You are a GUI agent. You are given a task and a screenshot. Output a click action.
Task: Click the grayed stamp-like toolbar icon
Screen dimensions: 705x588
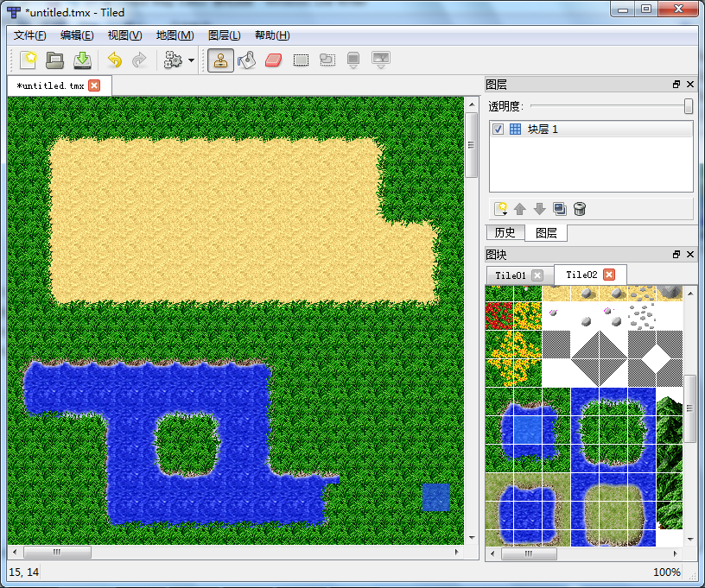point(353,60)
